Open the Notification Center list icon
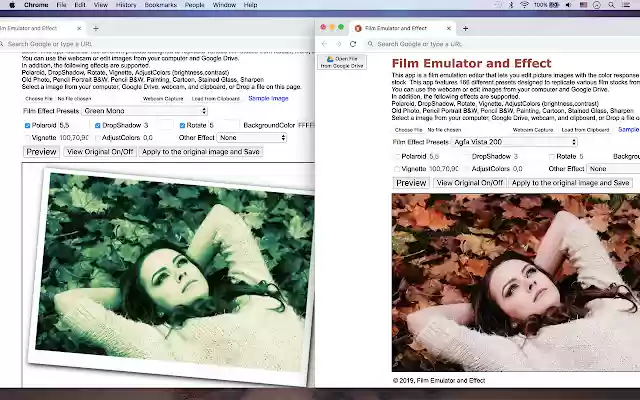 pos(626,5)
